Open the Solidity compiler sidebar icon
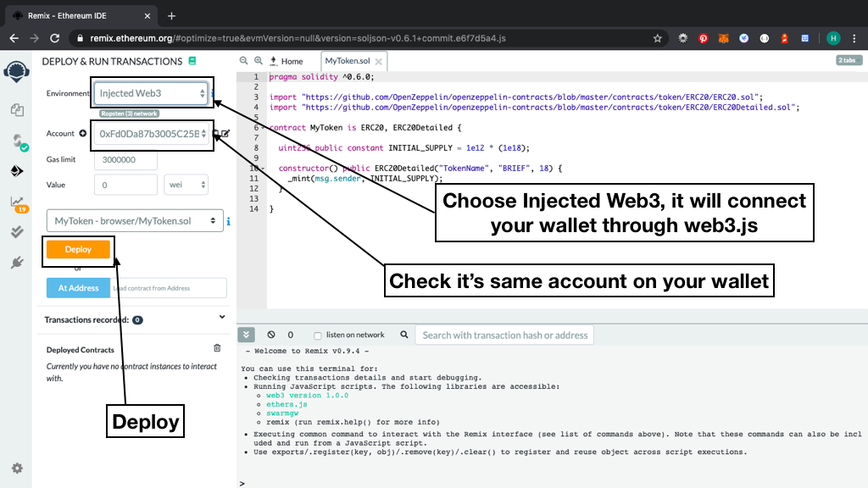 (20, 142)
